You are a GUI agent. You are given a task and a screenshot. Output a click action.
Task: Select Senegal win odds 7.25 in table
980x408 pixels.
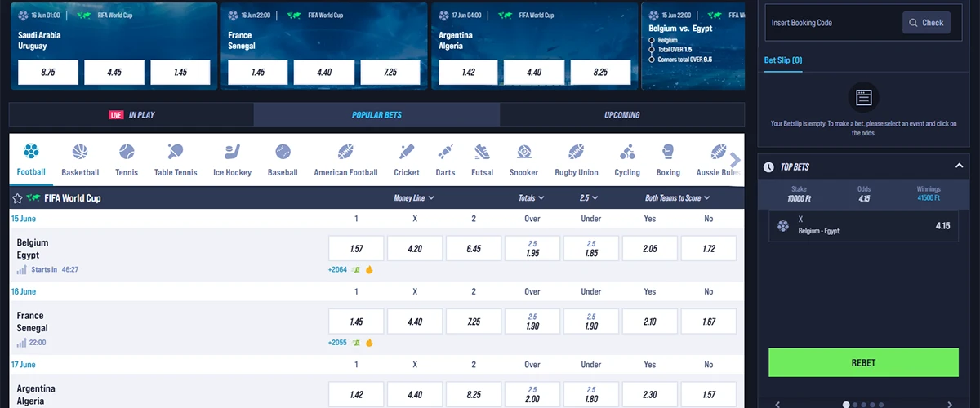[474, 322]
